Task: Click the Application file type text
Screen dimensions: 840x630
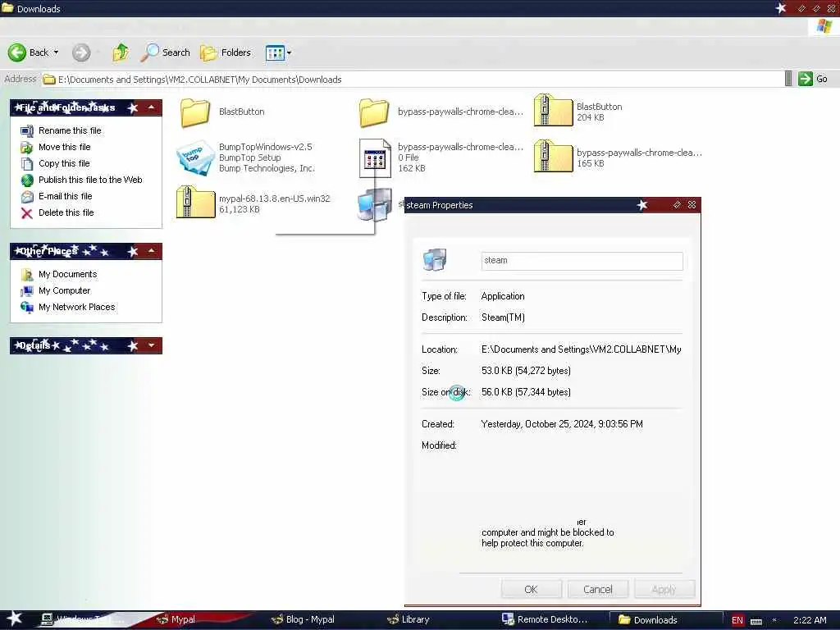Action: 503,296
